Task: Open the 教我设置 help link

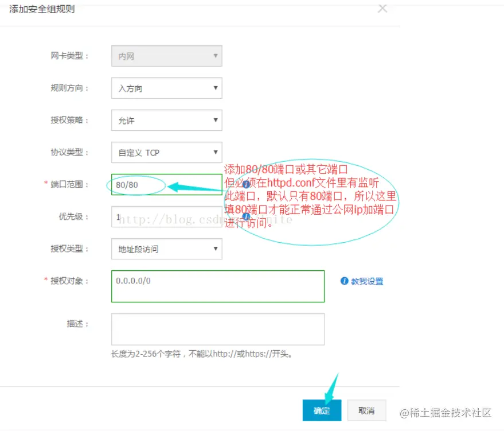Action: point(367,281)
